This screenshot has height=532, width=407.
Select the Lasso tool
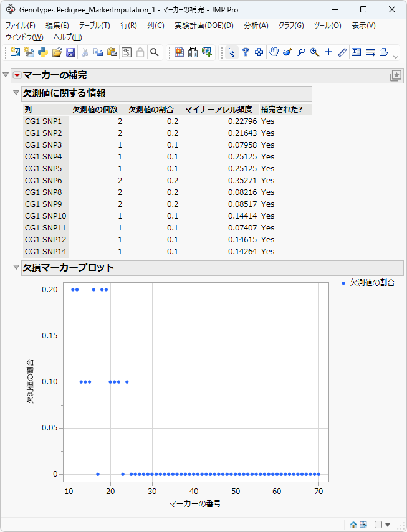301,52
